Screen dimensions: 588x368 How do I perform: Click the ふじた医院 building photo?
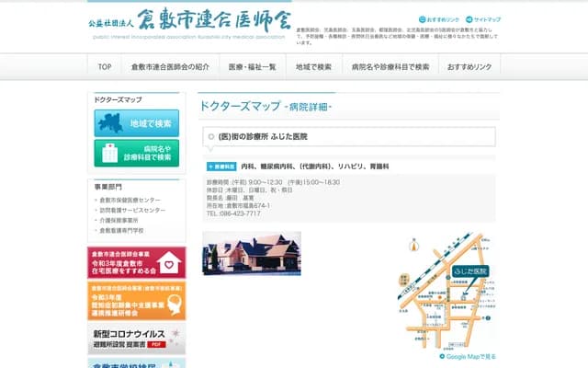click(252, 254)
